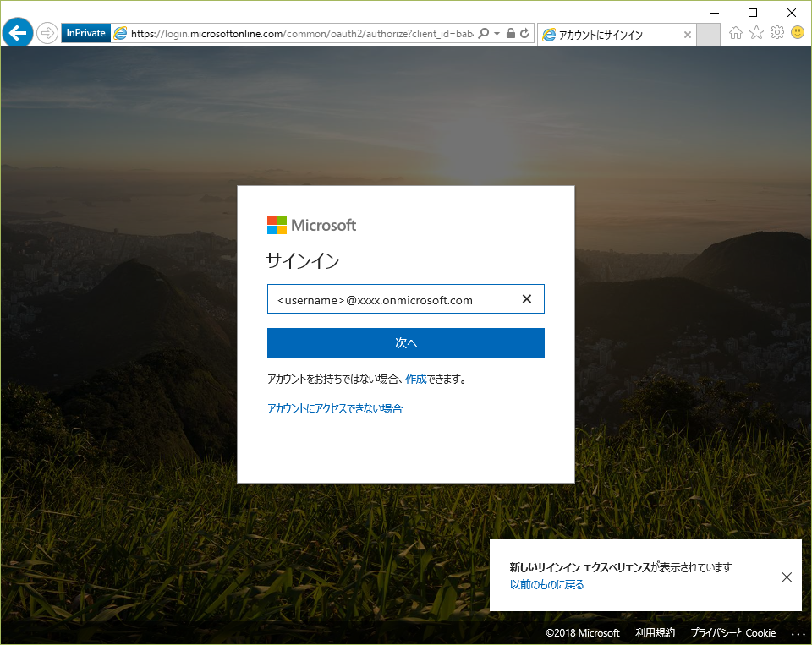Image resolution: width=812 pixels, height=645 pixels.
Task: Click the InPrivate indicator badge
Action: click(x=86, y=33)
